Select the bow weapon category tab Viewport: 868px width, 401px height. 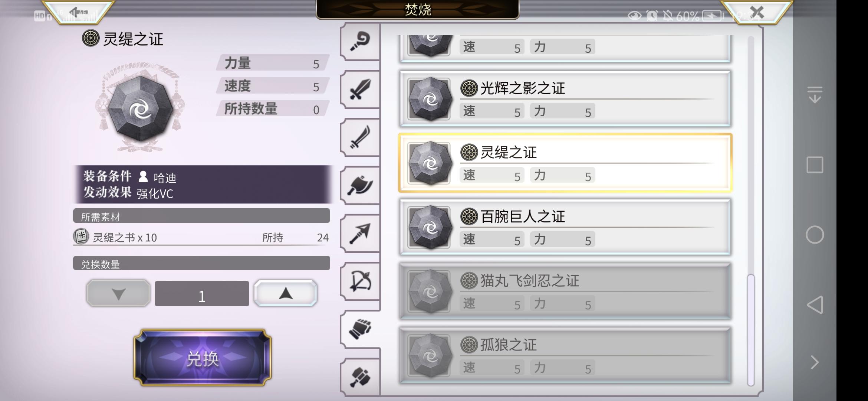pyautogui.click(x=360, y=281)
